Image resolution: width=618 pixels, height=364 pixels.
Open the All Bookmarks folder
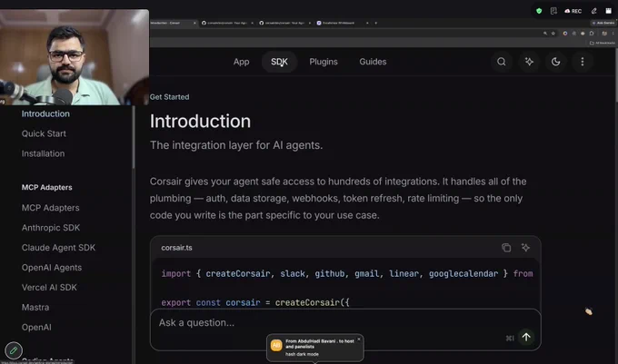click(603, 43)
